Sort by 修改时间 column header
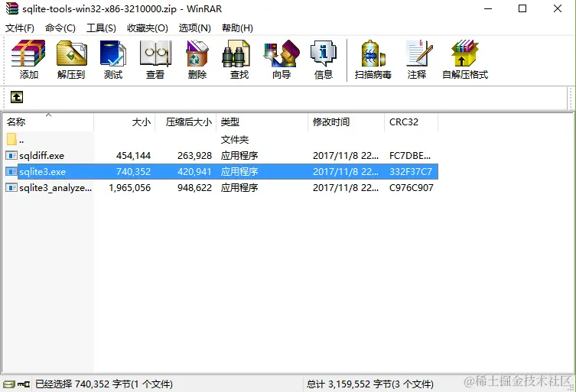This screenshot has width=576, height=392. (x=346, y=121)
